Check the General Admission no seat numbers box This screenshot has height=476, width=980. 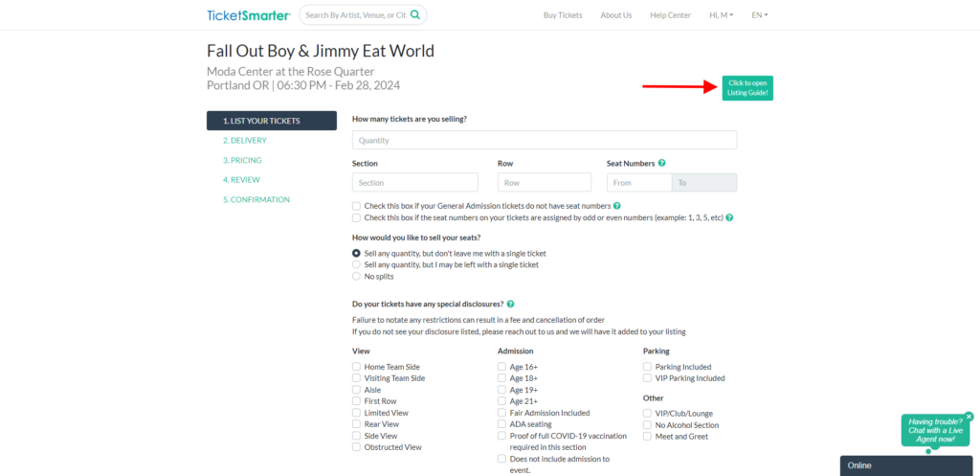point(357,206)
